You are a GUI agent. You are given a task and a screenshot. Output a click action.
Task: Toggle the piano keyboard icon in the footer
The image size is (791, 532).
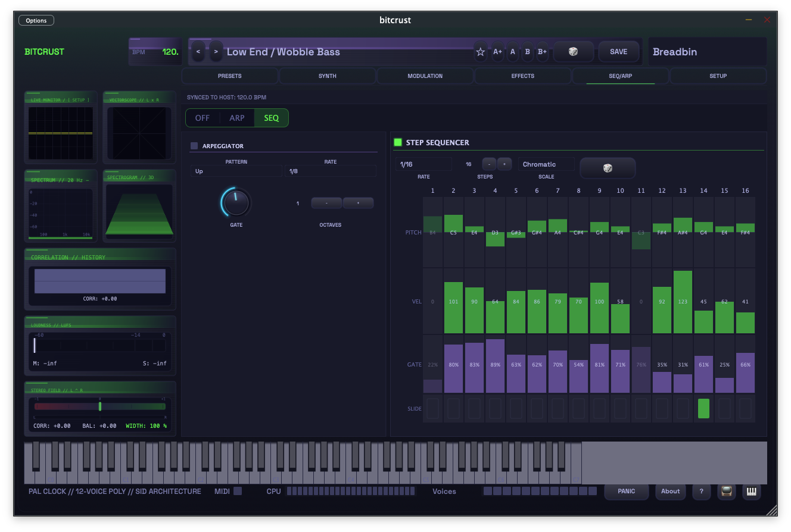tap(751, 492)
